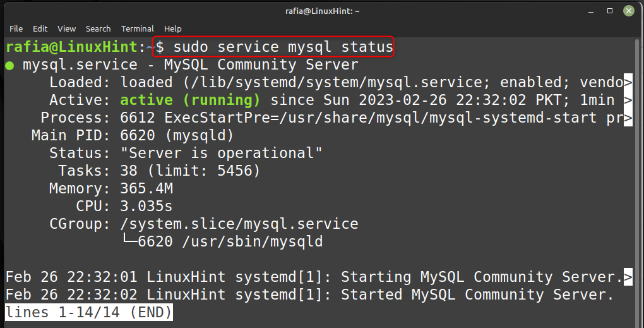Viewport: 644px width, 328px height.
Task: Click the active (running) status text
Action: click(x=190, y=100)
